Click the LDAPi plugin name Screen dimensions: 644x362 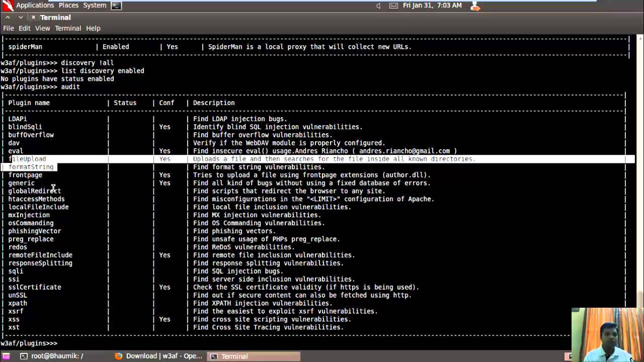coord(18,119)
